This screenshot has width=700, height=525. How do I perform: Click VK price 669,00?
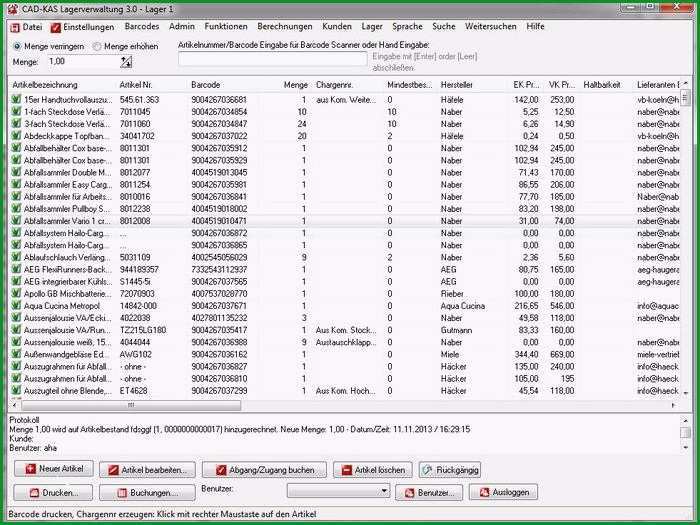click(562, 354)
